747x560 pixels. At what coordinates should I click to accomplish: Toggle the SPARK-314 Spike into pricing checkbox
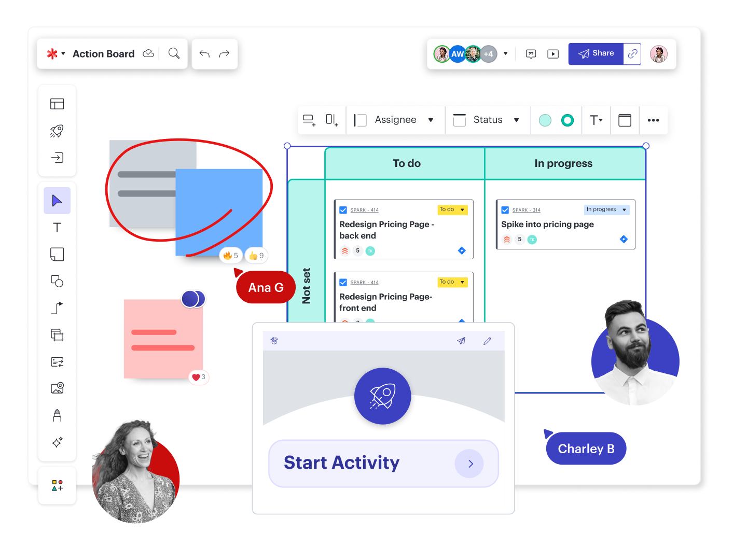[505, 210]
